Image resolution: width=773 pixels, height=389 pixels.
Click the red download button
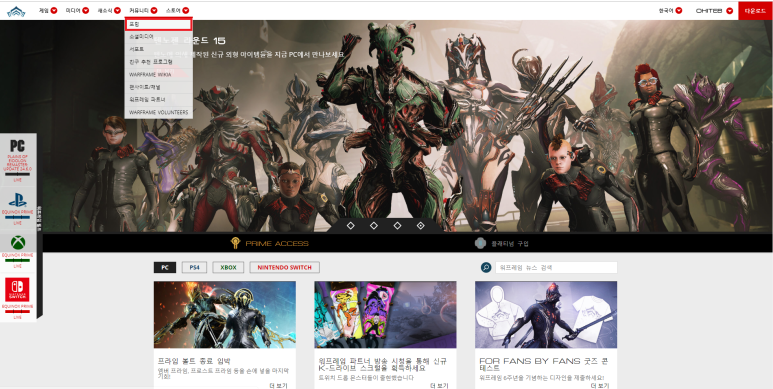(x=755, y=11)
